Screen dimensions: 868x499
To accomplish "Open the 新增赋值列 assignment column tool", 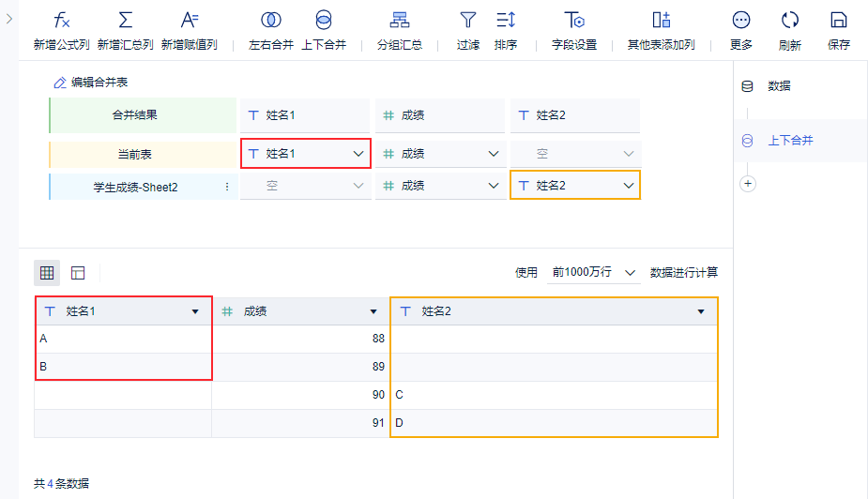I will point(190,21).
